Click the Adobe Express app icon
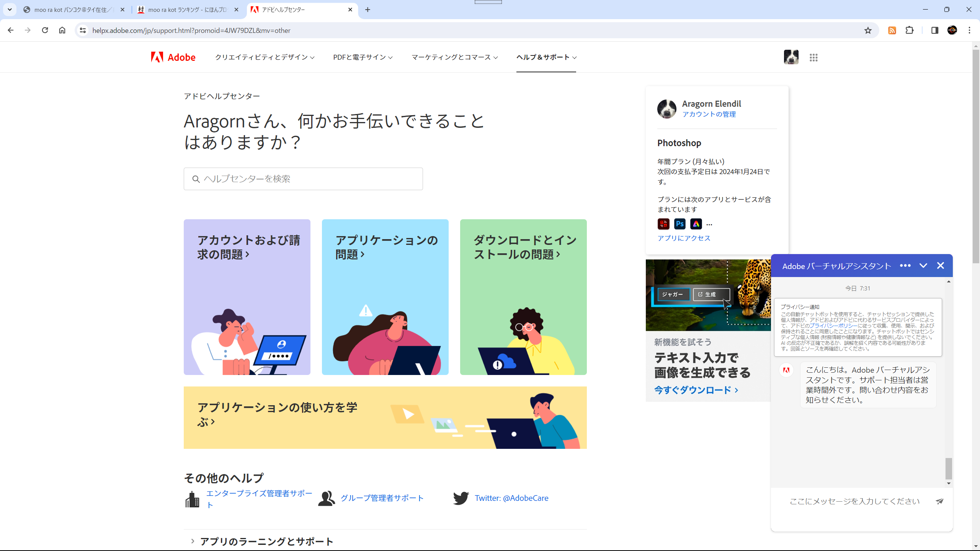 (696, 224)
